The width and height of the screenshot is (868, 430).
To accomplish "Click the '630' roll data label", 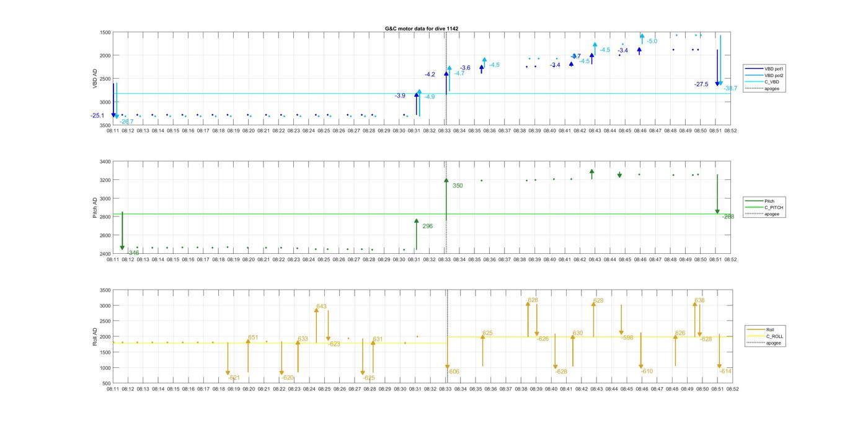I will 577,334.
